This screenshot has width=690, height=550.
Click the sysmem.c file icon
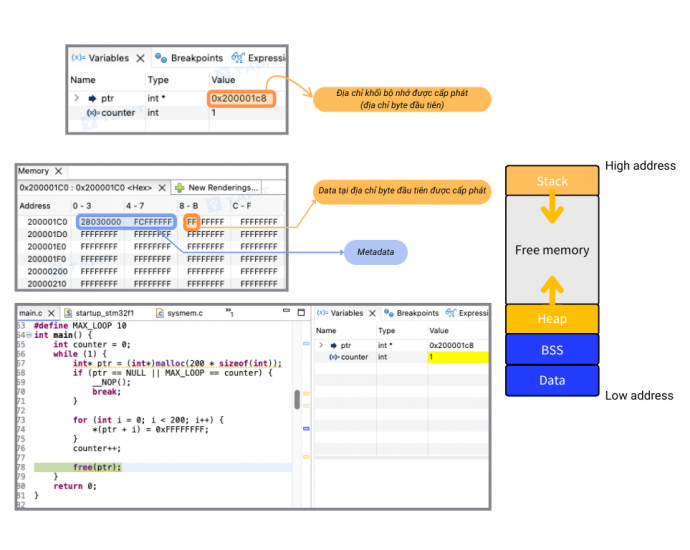tap(160, 313)
